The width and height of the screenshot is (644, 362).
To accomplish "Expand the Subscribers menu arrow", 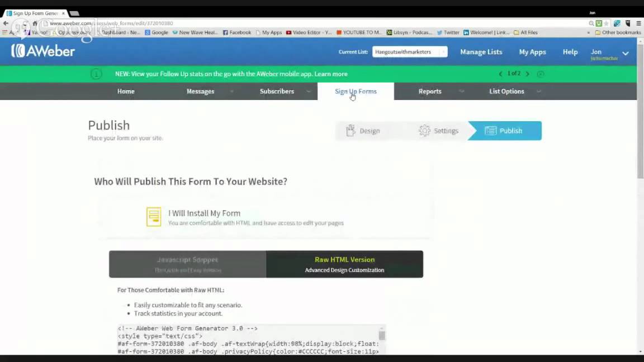I will pos(309,92).
